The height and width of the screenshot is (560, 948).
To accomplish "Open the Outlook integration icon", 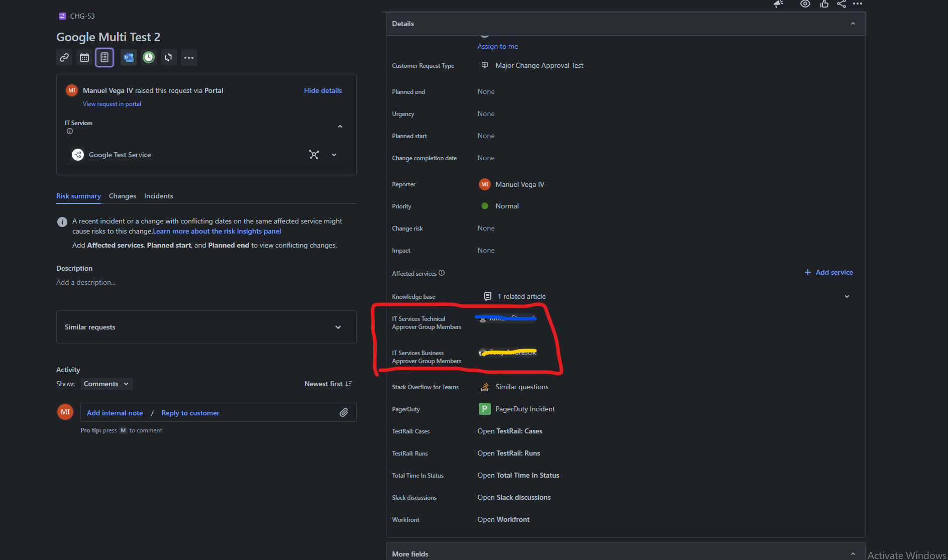I will point(128,58).
